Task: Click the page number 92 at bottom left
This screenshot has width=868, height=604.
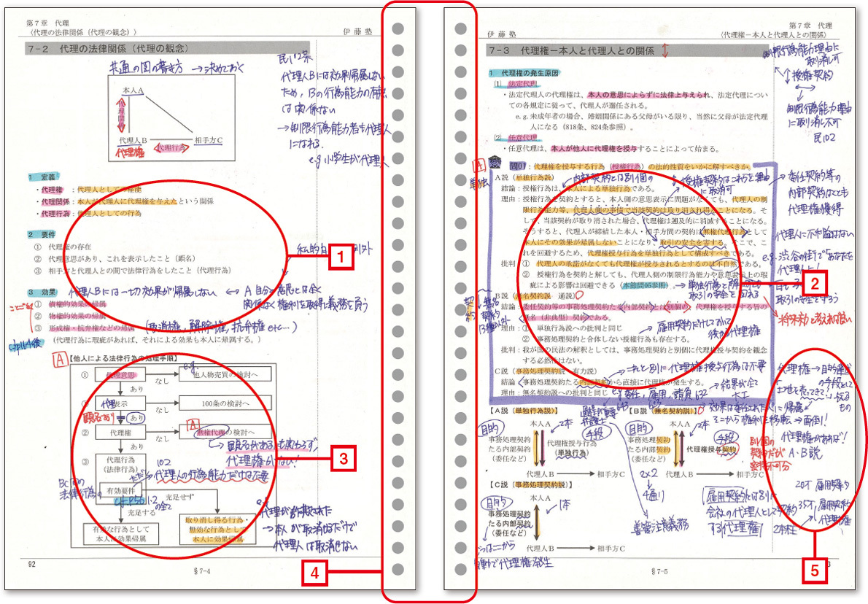Action: click(x=31, y=562)
